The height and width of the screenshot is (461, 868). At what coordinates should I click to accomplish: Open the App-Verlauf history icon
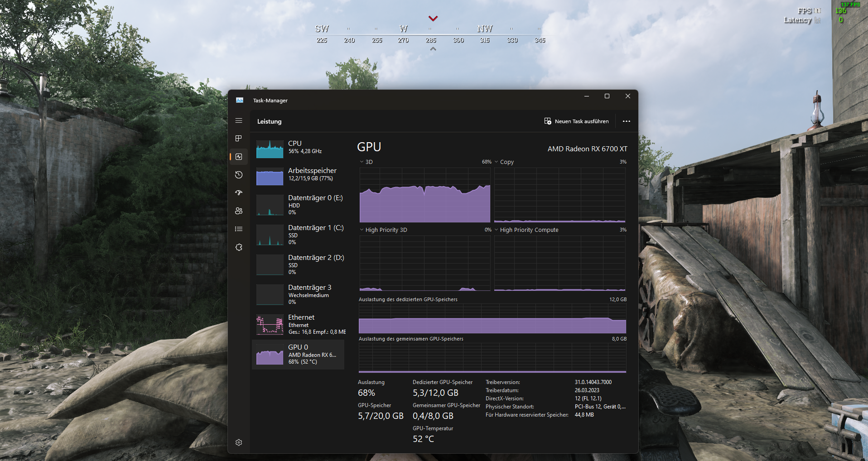tap(239, 175)
